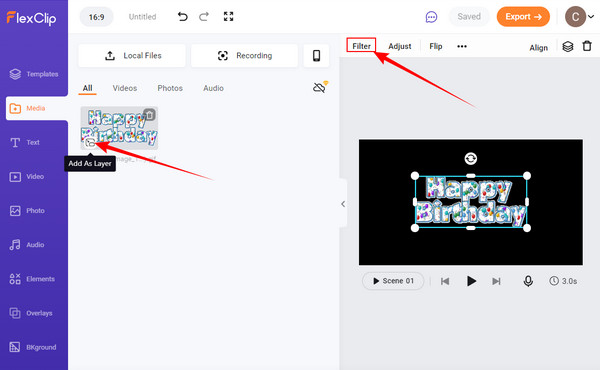
Task: Enter fullscreen preview mode
Action: pos(228,16)
